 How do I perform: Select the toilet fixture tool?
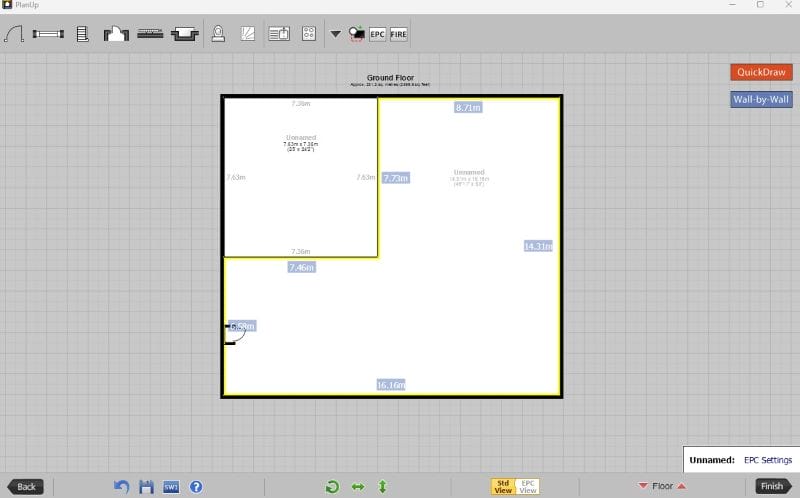click(x=218, y=34)
